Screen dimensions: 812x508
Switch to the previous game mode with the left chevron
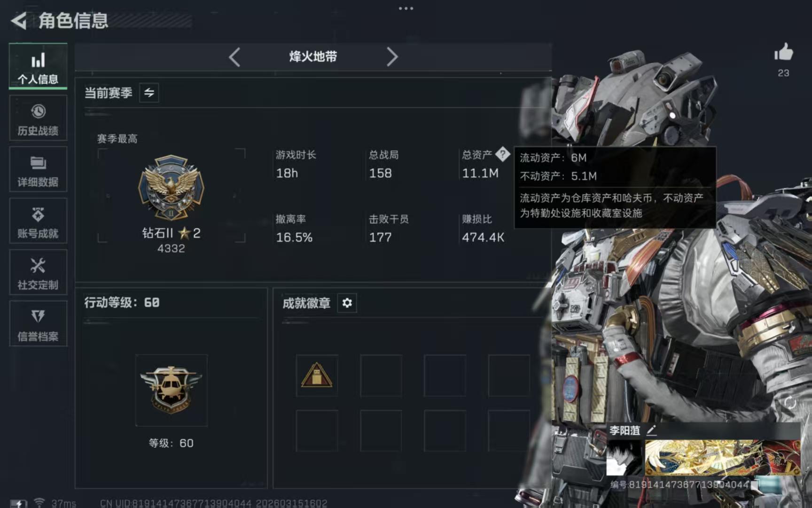click(x=234, y=57)
